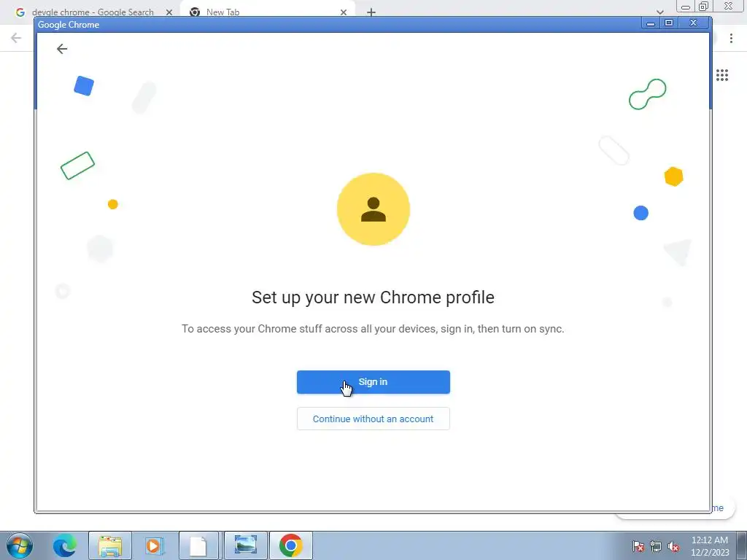This screenshot has height=560, width=747.
Task: Open the Windows Start menu orb
Action: pyautogui.click(x=20, y=545)
